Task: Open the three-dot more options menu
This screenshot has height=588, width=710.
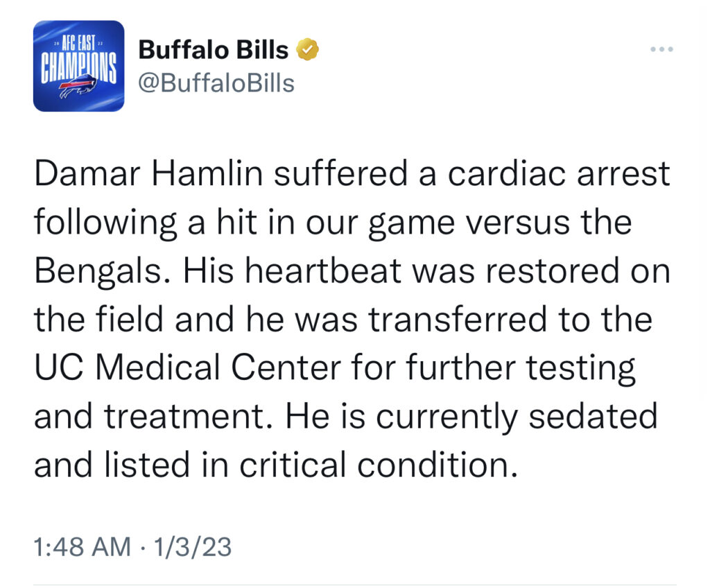Action: 661,49
